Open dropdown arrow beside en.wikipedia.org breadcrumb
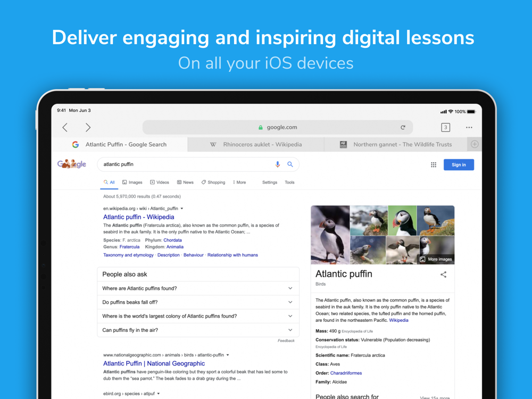Screen dimensions: 532x399 coord(182,209)
